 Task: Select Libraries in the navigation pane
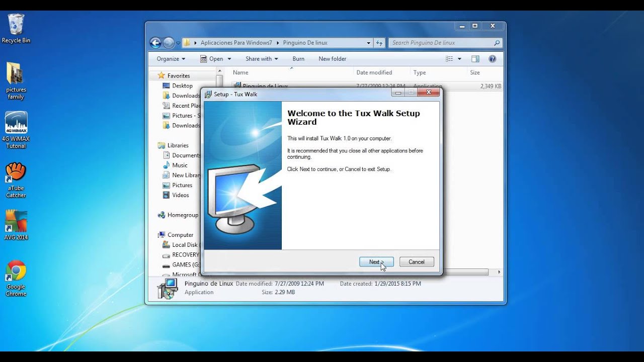[x=173, y=145]
